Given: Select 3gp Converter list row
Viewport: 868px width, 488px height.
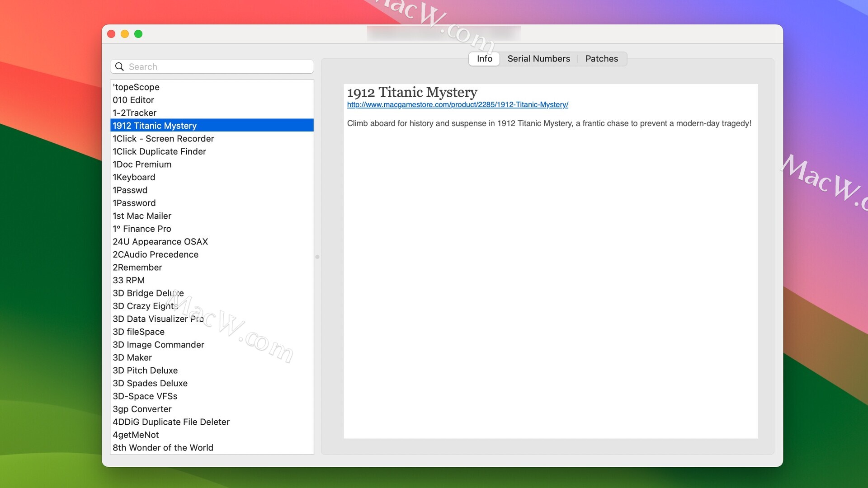Looking at the screenshot, I should click(x=212, y=409).
